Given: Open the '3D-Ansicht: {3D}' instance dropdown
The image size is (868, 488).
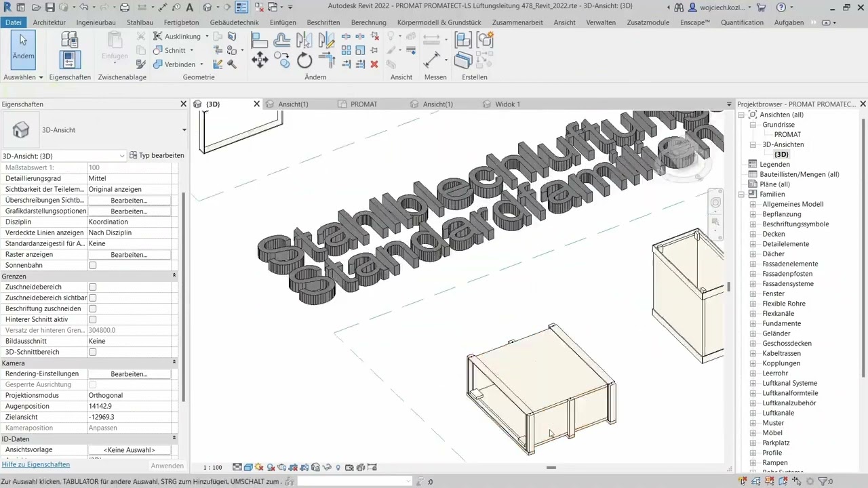Looking at the screenshot, I should tap(64, 156).
